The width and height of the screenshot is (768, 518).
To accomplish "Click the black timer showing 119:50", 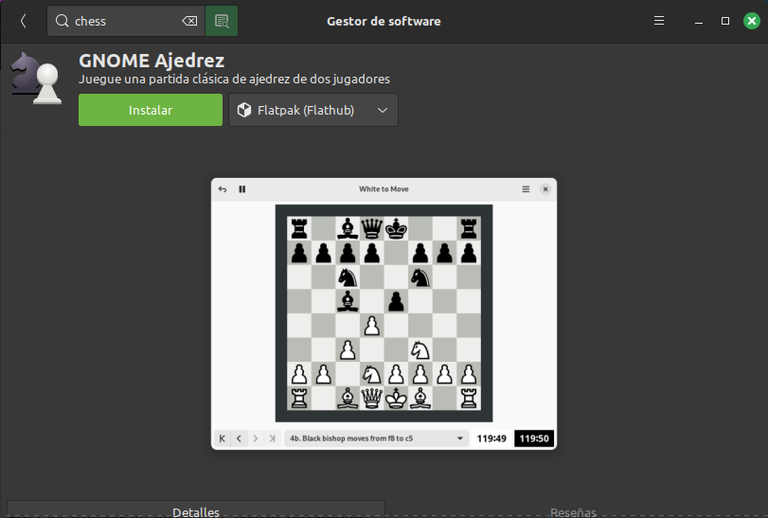I will coord(534,438).
